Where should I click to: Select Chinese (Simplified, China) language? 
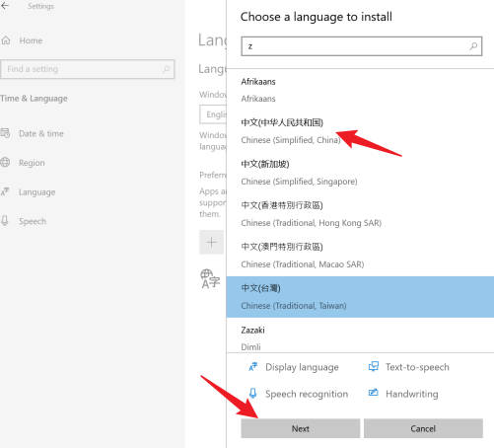(x=360, y=131)
